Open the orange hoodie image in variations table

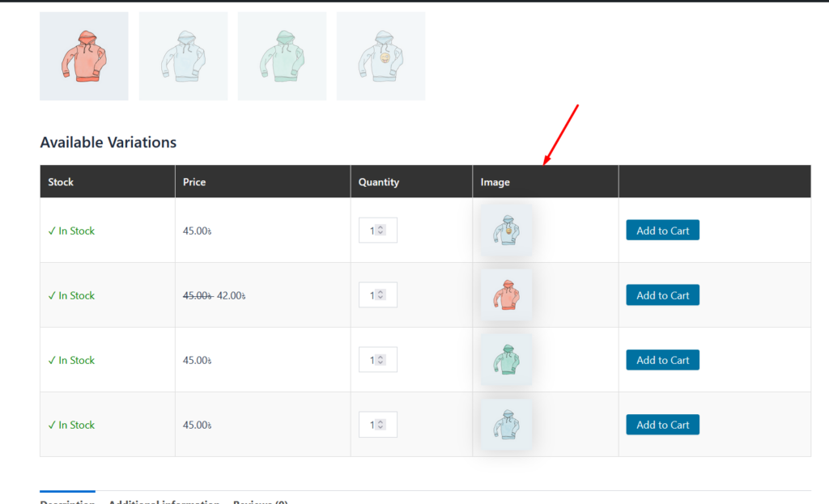coord(506,295)
